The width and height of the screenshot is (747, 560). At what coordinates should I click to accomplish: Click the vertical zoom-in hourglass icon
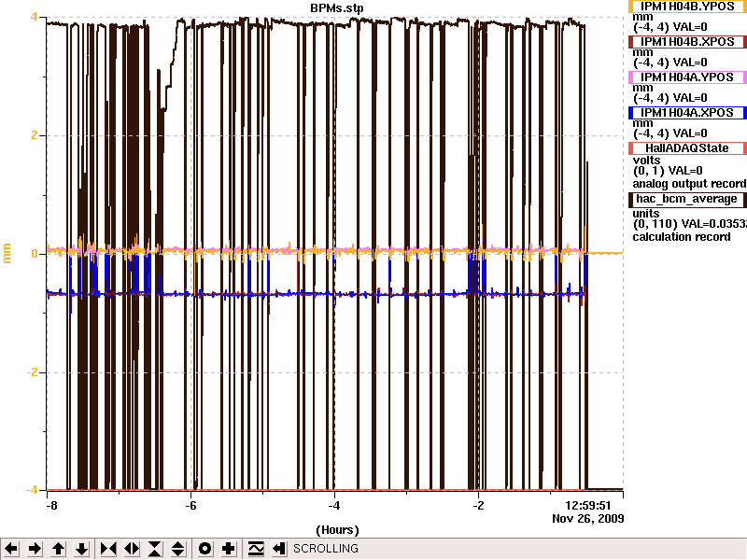point(155,549)
